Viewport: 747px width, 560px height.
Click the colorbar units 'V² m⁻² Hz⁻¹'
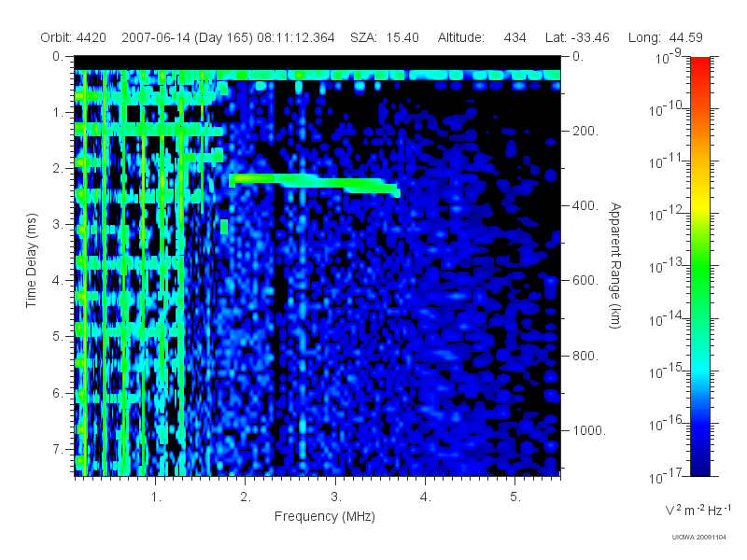click(x=698, y=510)
